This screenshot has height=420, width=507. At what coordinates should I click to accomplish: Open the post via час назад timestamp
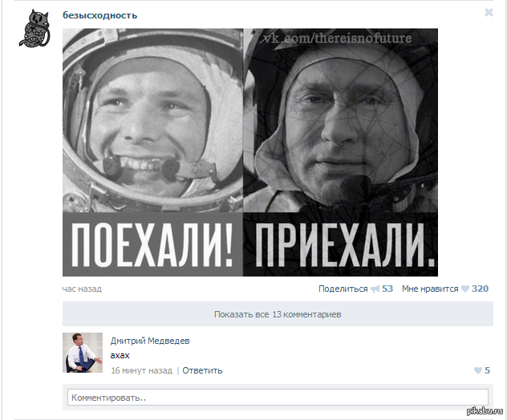[x=82, y=289]
